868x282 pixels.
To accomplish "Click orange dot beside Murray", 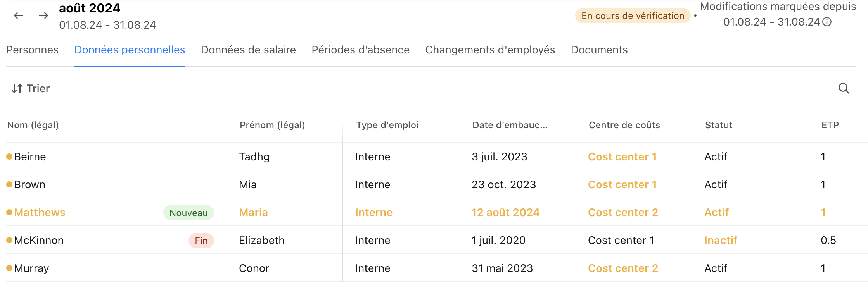I will click(x=9, y=268).
